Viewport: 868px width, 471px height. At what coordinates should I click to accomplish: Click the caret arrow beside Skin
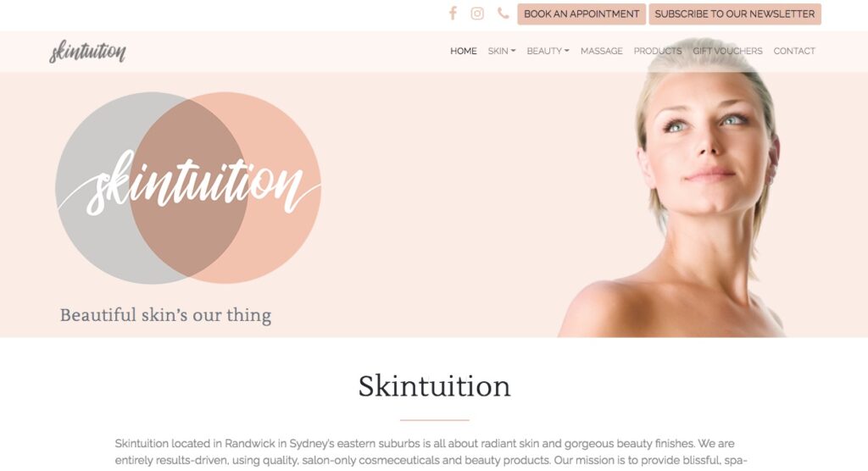[x=513, y=51]
